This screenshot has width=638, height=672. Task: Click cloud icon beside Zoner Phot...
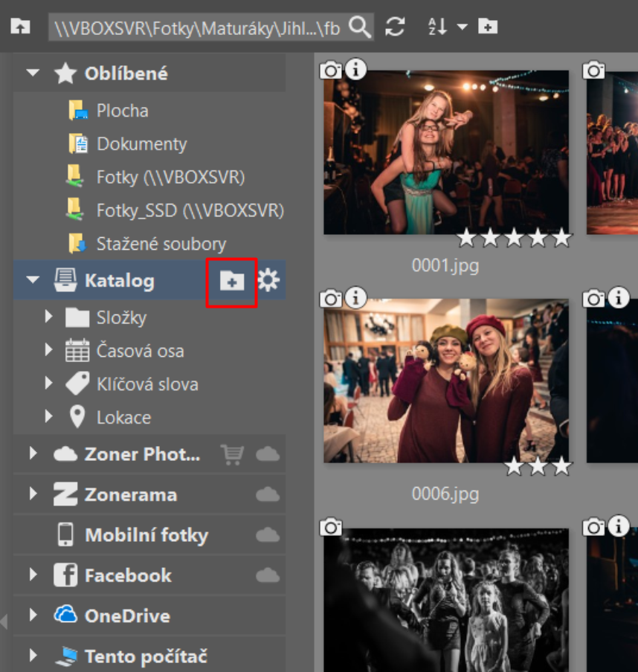268,454
